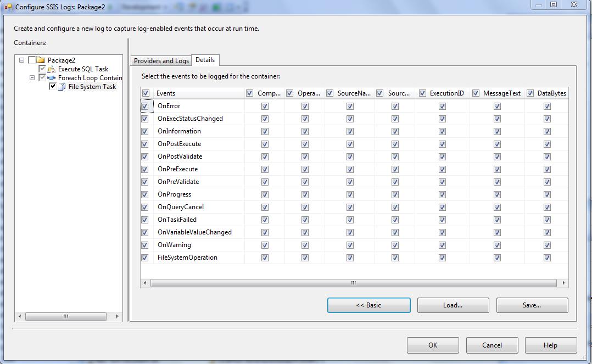Image resolution: width=592 pixels, height=364 pixels.
Task: Collapse the Foreach Loop Container node
Action: click(x=32, y=78)
